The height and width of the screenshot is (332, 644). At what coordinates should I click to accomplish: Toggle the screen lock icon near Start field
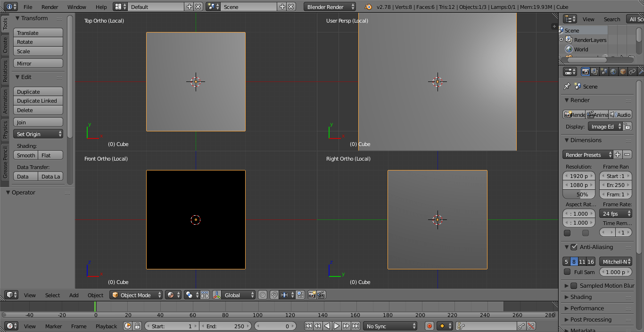[x=137, y=326]
